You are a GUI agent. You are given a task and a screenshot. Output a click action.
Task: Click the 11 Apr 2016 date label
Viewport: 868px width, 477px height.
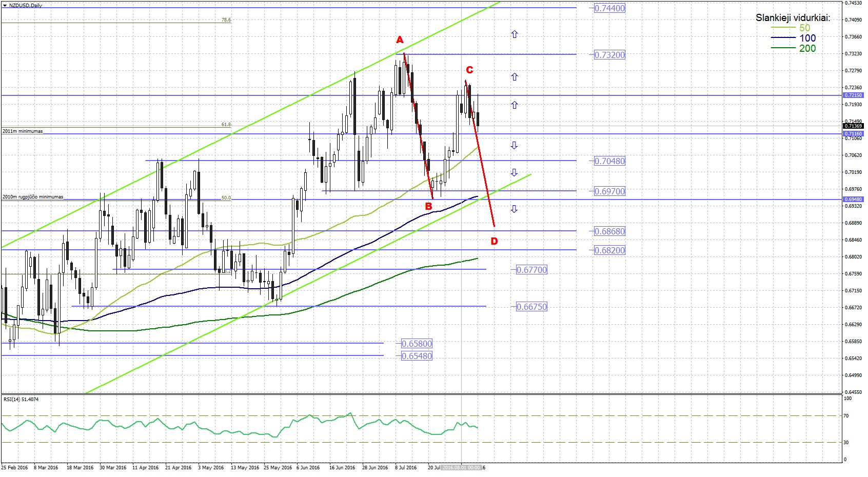(146, 468)
